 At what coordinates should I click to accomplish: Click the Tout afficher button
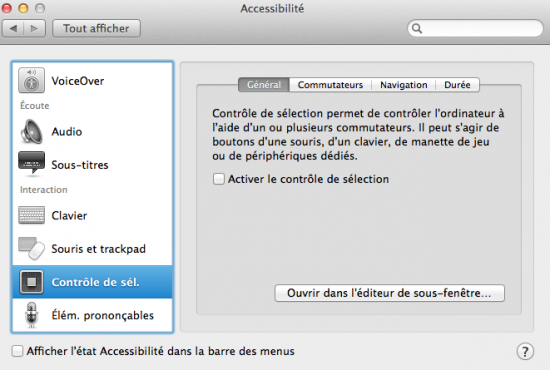click(96, 28)
